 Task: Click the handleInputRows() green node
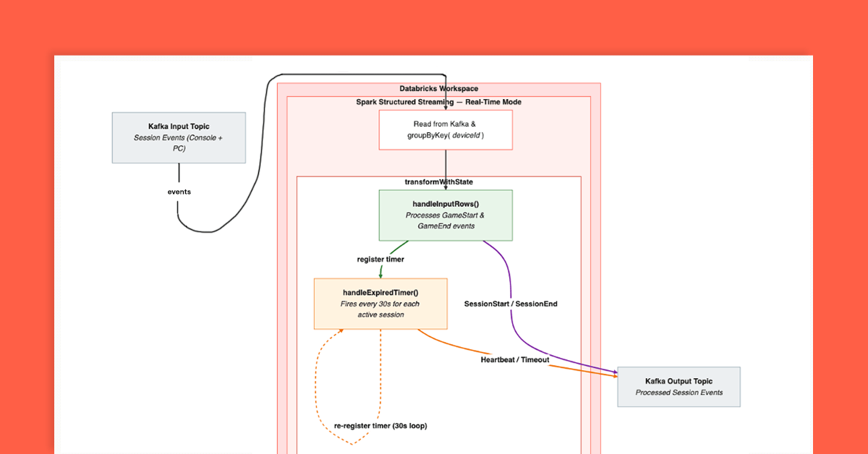[446, 215]
